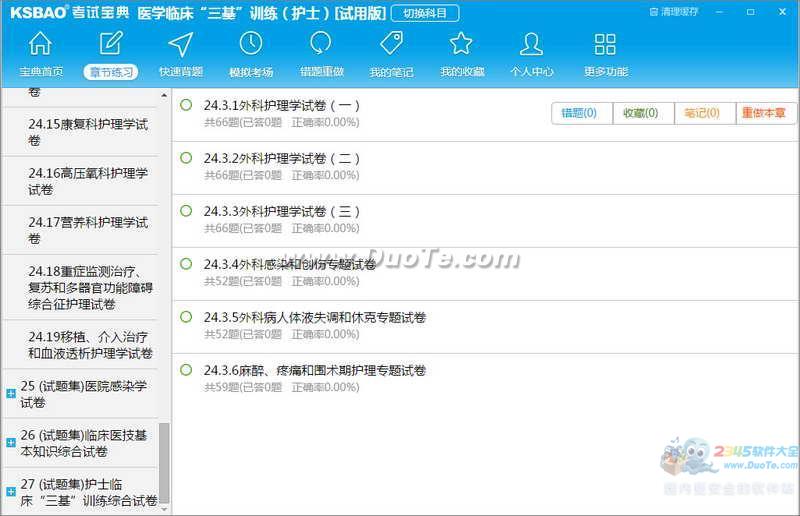Click the 快速背题 tab label
This screenshot has height=516, width=800.
point(181,71)
